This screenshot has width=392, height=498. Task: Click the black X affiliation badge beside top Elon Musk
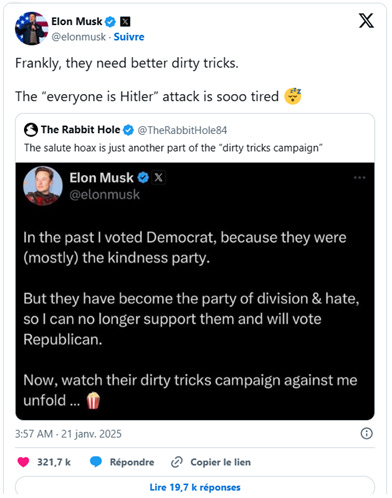click(x=125, y=22)
